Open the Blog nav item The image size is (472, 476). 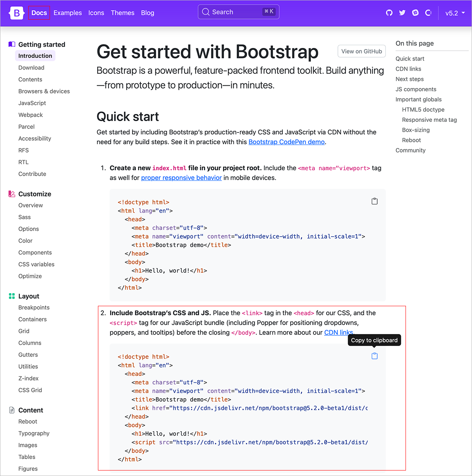coord(147,13)
